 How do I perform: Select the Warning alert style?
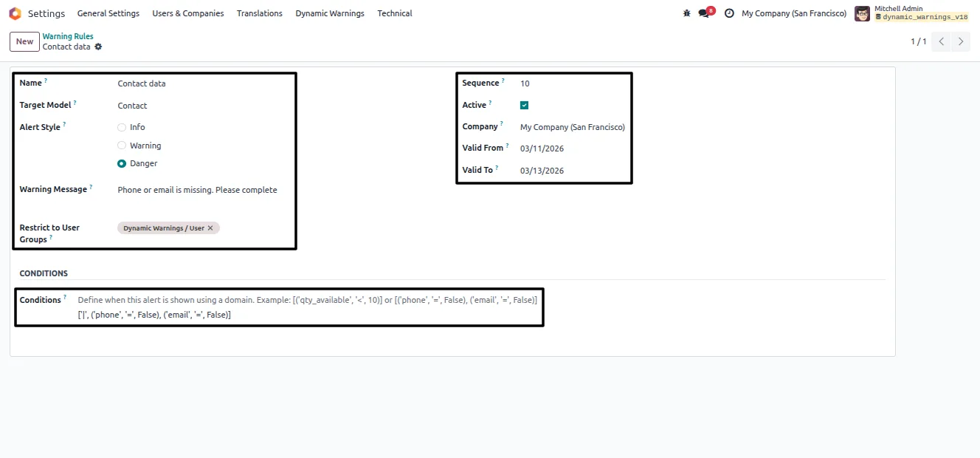click(122, 146)
